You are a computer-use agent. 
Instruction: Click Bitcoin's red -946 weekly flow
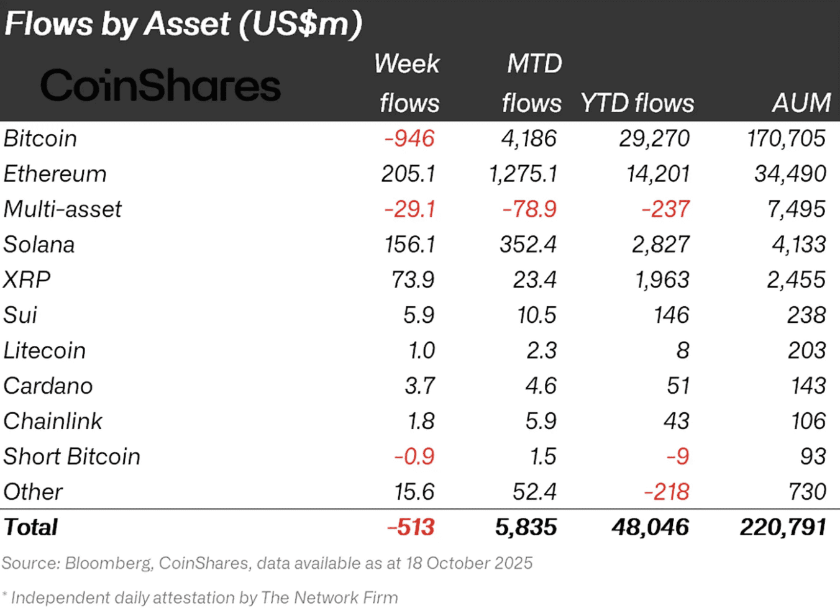click(409, 138)
